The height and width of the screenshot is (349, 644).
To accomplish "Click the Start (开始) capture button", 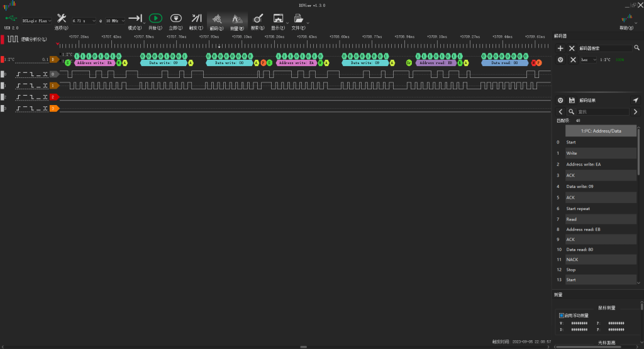I will pyautogui.click(x=155, y=19).
